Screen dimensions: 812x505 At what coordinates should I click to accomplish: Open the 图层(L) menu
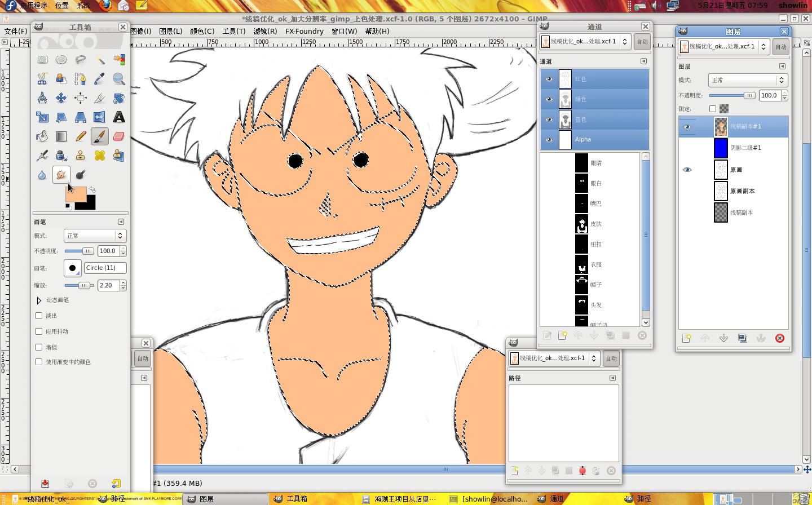tap(171, 31)
